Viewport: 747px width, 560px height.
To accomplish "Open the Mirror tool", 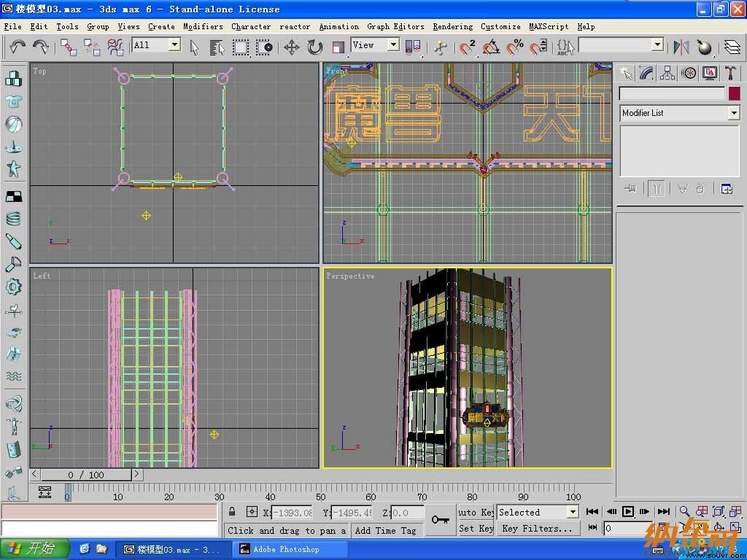I will (x=681, y=47).
